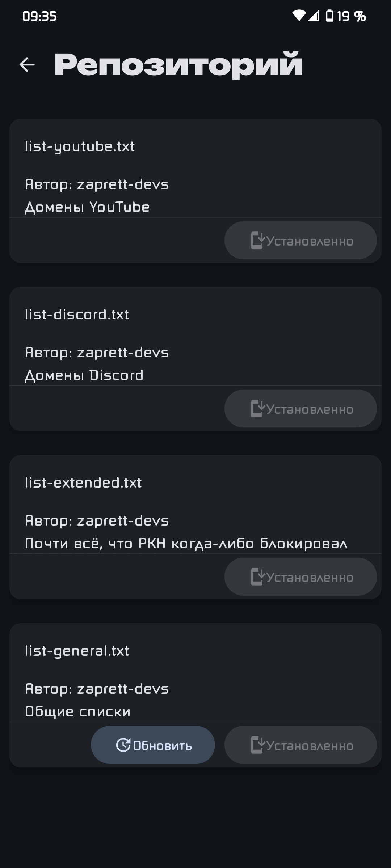391x868 pixels.
Task: Tap the Wi-Fi status icon
Action: tap(299, 16)
